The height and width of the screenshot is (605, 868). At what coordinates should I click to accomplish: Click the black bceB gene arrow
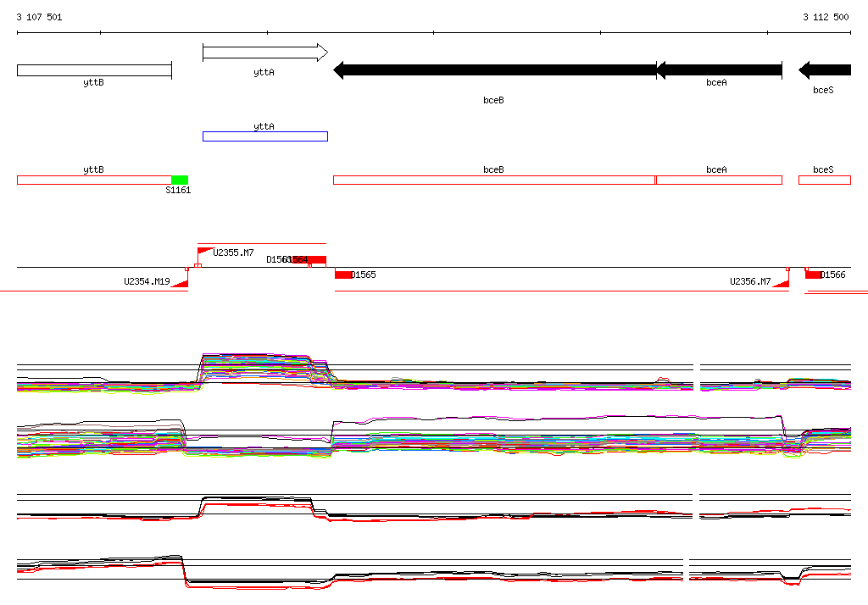coord(495,70)
